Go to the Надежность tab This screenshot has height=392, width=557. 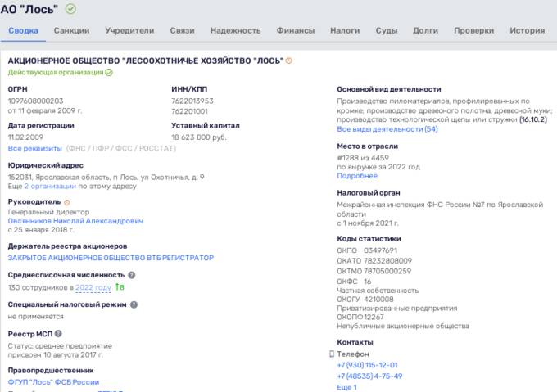[236, 31]
